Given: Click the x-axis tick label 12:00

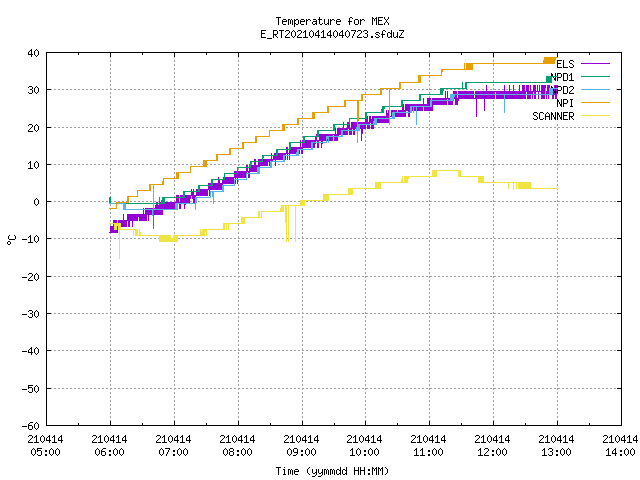Looking at the screenshot, I should coord(492,452).
